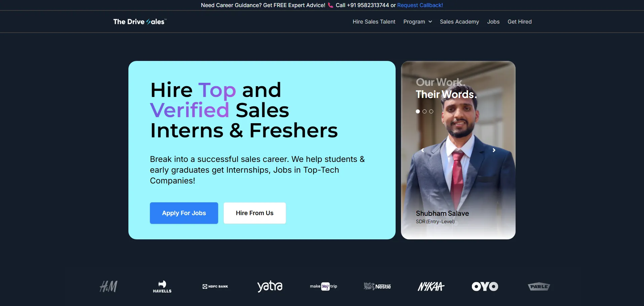The width and height of the screenshot is (644, 306).
Task: Click the OYO logo
Action: [485, 286]
